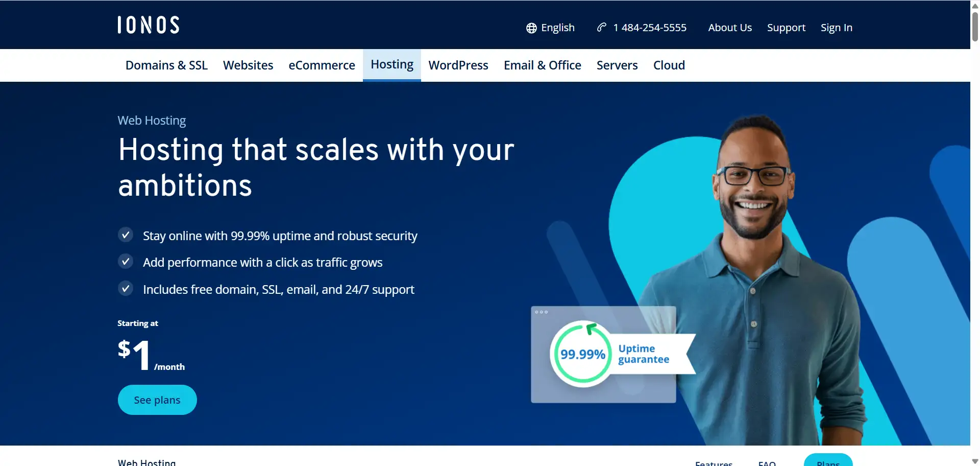Open the WordPress menu item

(x=458, y=65)
